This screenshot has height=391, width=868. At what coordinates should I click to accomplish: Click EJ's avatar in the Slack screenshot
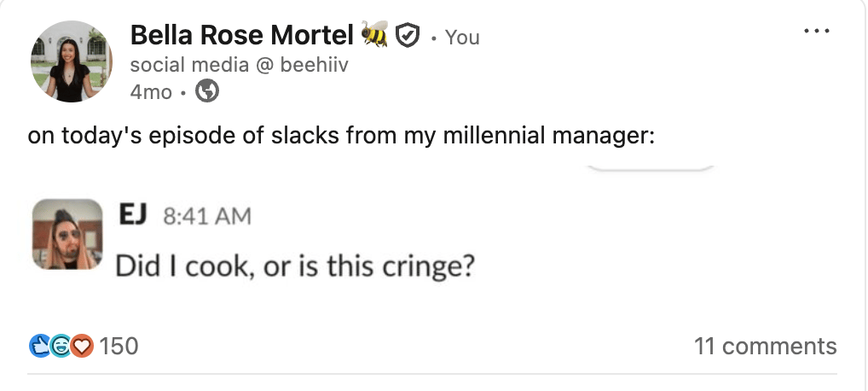tap(67, 233)
